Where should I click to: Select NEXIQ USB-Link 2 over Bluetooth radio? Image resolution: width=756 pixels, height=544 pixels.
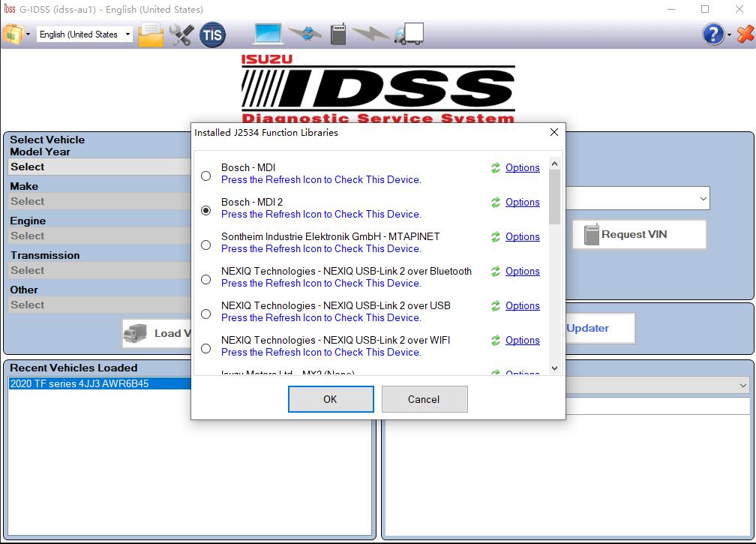point(205,279)
